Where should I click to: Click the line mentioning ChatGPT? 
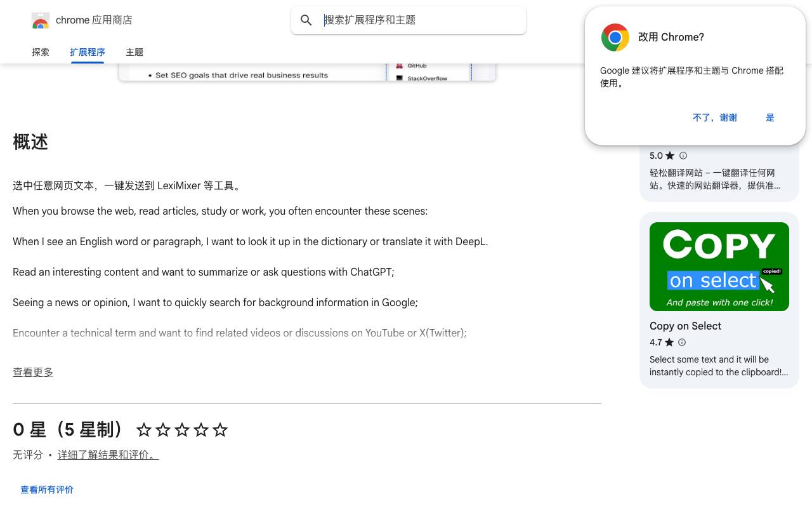pos(204,272)
